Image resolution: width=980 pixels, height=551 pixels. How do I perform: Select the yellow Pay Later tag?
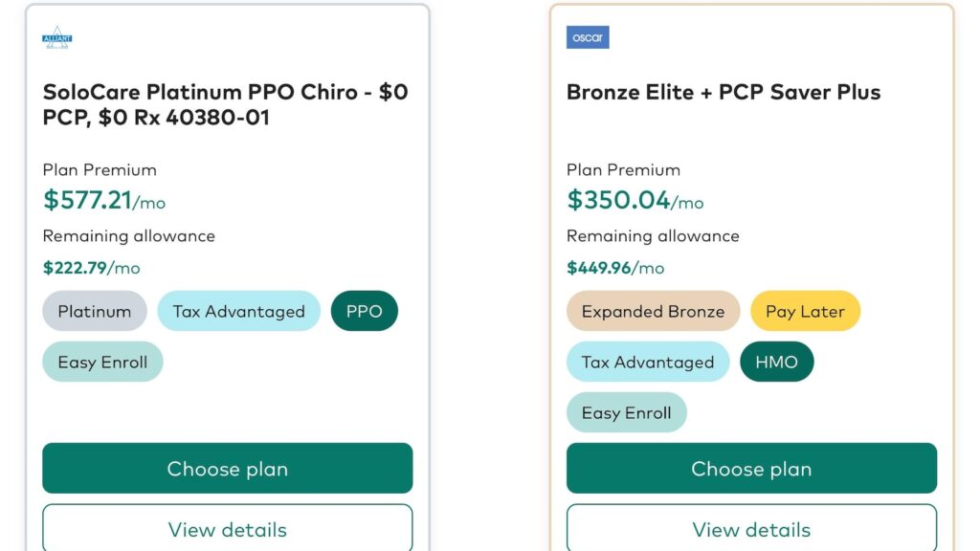[805, 311]
